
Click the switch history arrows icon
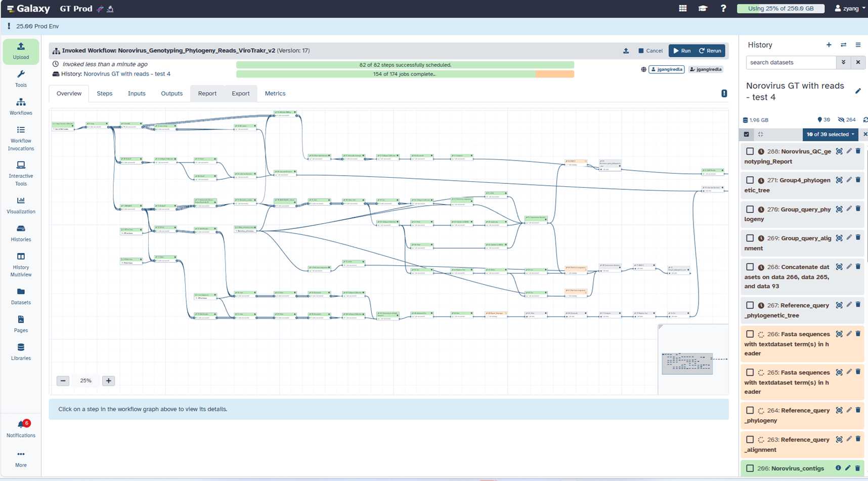point(843,45)
